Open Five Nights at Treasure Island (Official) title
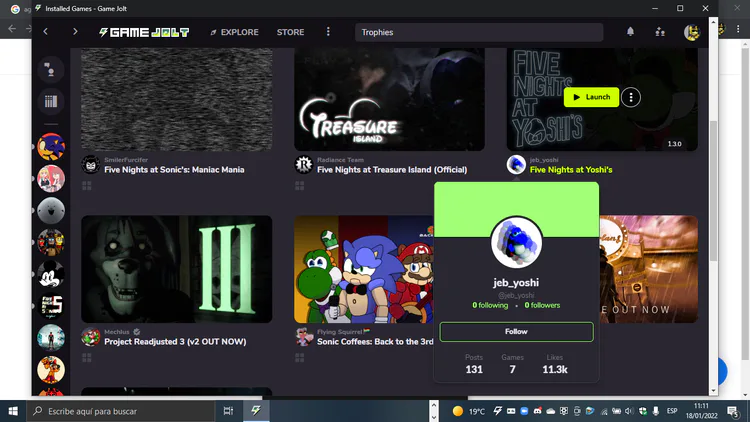Viewport: 750px width, 422px height. (392, 170)
